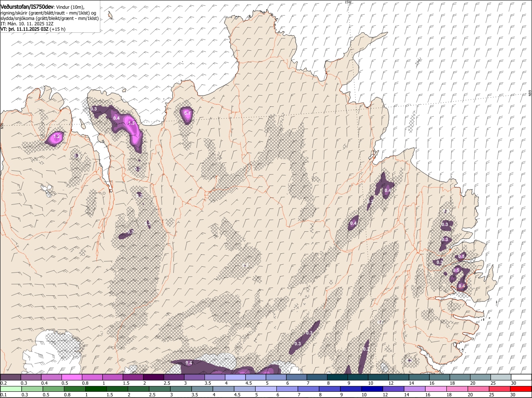The width and height of the screenshot is (532, 398).
Task: Click the '15W' longitude label at the top
Action: point(348,2)
